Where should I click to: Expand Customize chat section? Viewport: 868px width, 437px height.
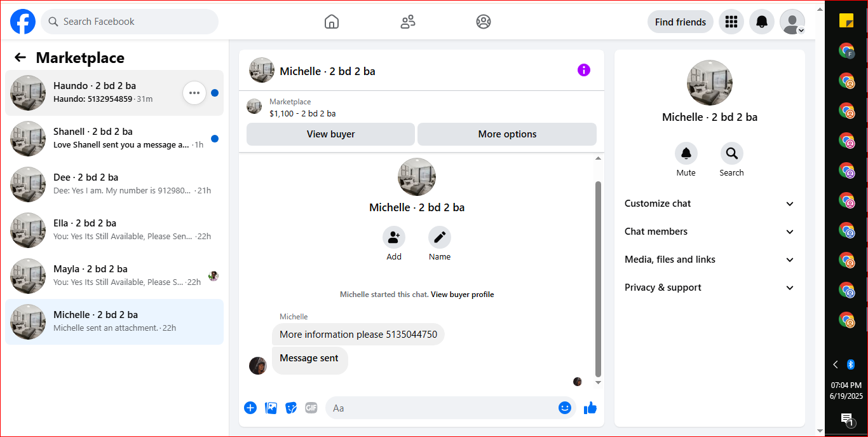pyautogui.click(x=710, y=204)
